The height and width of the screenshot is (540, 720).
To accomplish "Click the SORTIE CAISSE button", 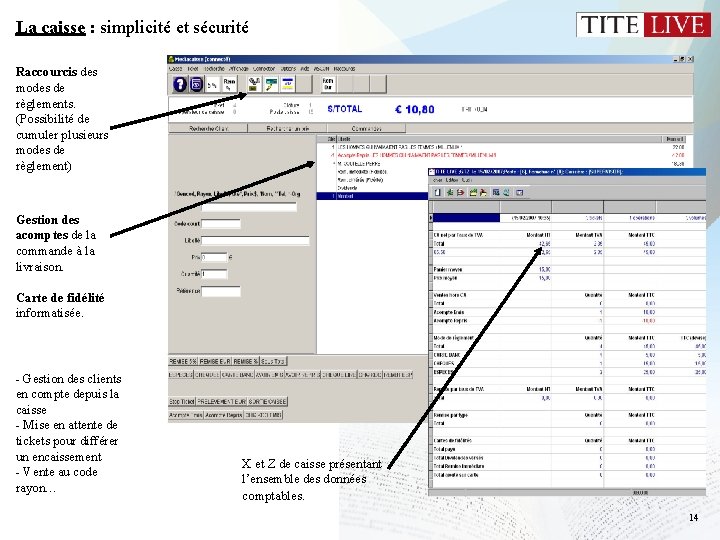I will click(x=267, y=401).
